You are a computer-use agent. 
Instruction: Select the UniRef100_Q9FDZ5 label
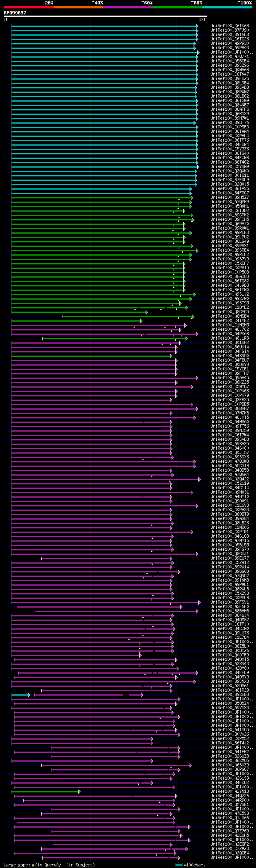230,79
